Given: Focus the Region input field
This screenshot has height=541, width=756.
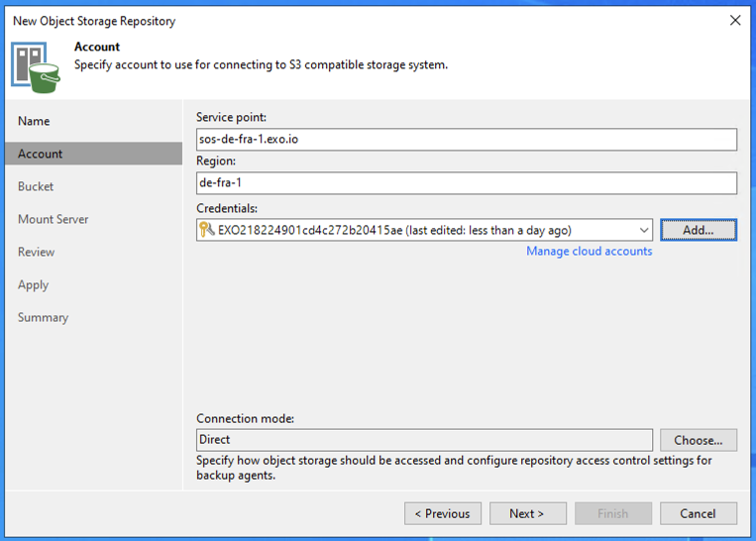Looking at the screenshot, I should pyautogui.click(x=466, y=183).
